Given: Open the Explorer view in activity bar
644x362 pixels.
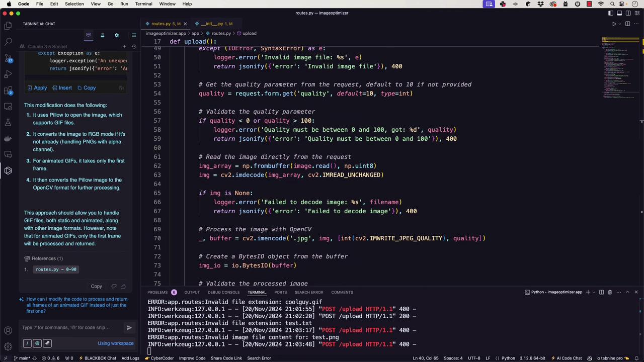Looking at the screenshot, I should click(8, 26).
